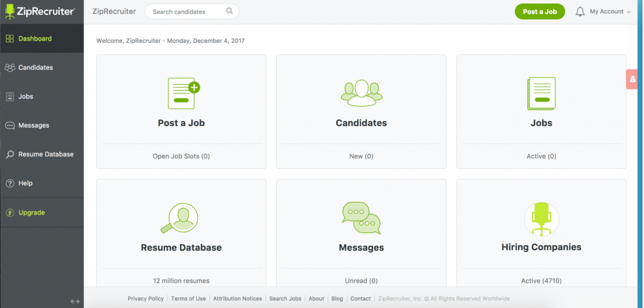Click the pink lock tab on right edge

point(632,79)
